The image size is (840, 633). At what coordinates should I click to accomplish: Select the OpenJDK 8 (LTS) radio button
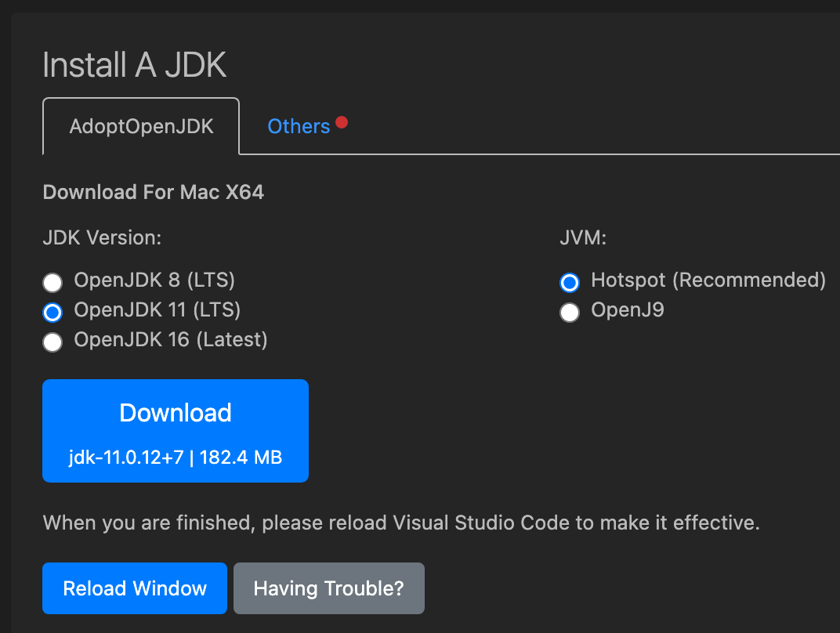pos(52,282)
